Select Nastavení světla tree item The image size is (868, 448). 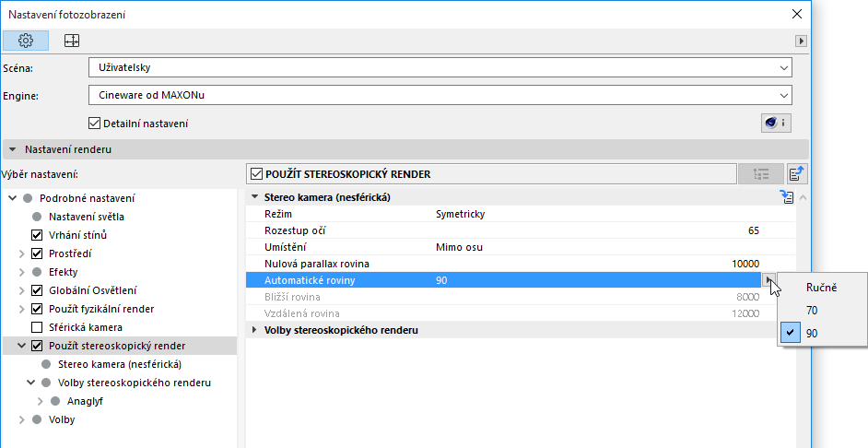[x=87, y=217]
